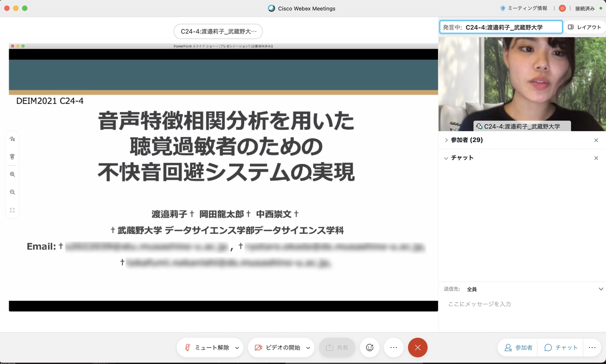Open the レイアウト layout menu
606x364 pixels.
click(x=585, y=26)
